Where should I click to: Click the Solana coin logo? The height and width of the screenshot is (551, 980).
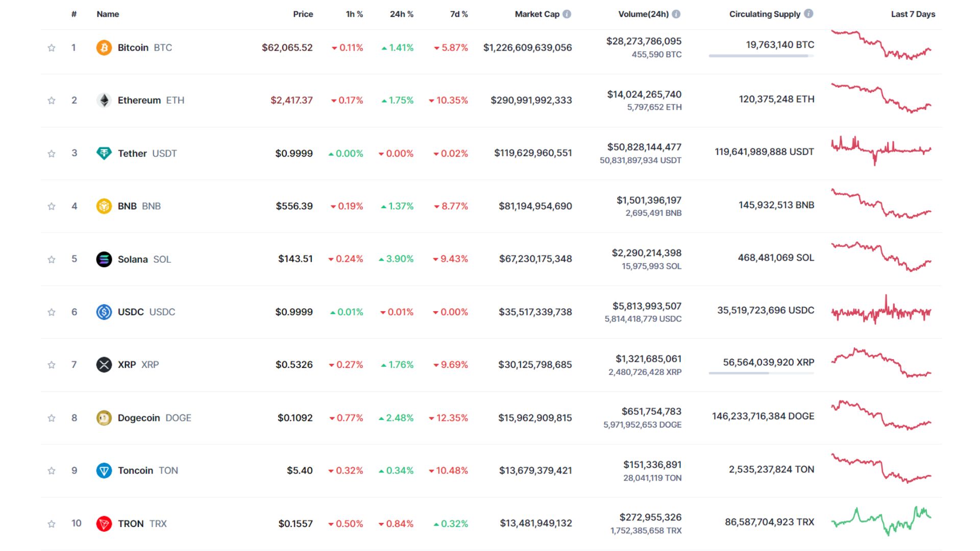pos(104,259)
